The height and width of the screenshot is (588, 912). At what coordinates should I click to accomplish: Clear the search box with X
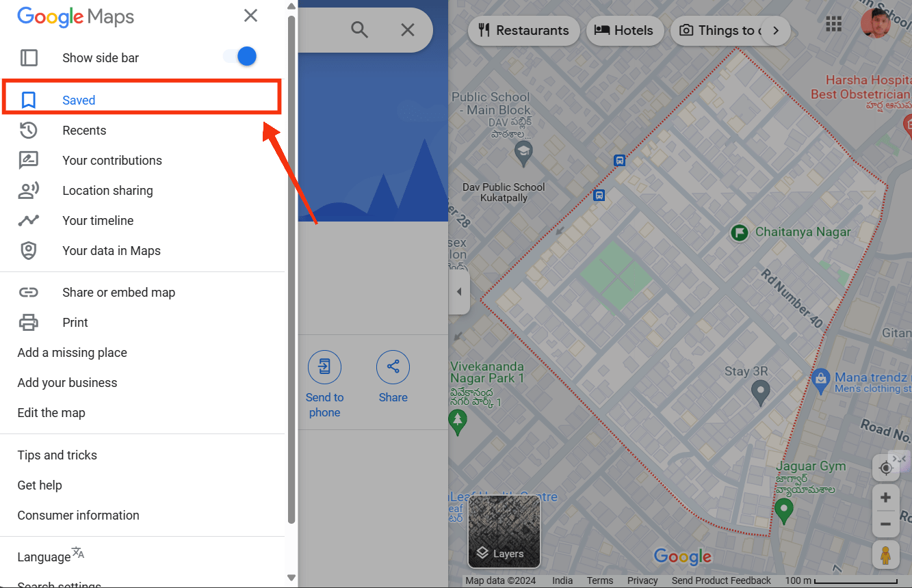(408, 29)
